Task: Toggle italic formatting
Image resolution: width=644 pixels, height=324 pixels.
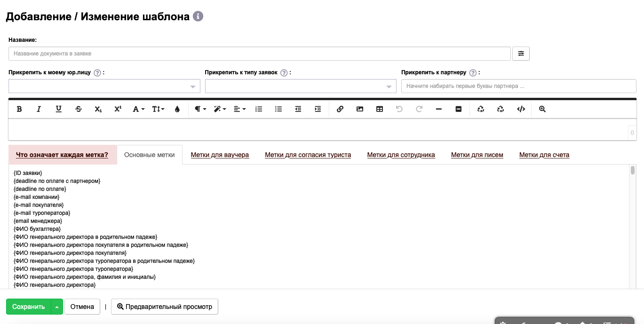Action: 39,109
